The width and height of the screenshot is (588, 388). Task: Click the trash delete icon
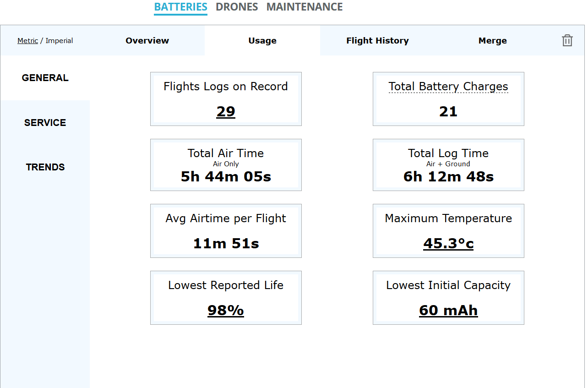[567, 40]
